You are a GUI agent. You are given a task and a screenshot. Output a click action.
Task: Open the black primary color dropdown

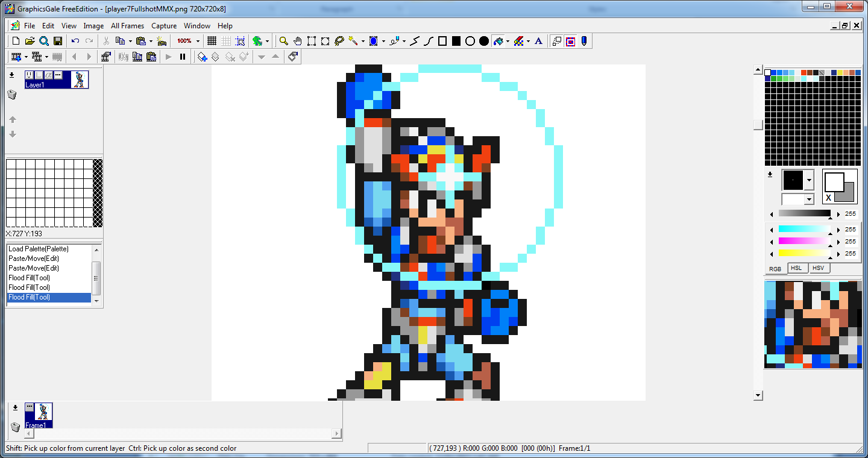coord(809,180)
